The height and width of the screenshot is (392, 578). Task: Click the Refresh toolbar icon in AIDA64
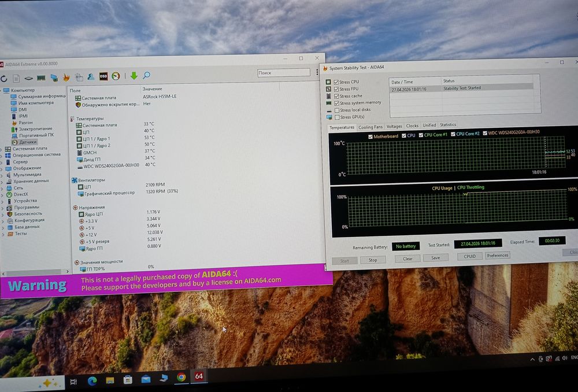(x=4, y=79)
